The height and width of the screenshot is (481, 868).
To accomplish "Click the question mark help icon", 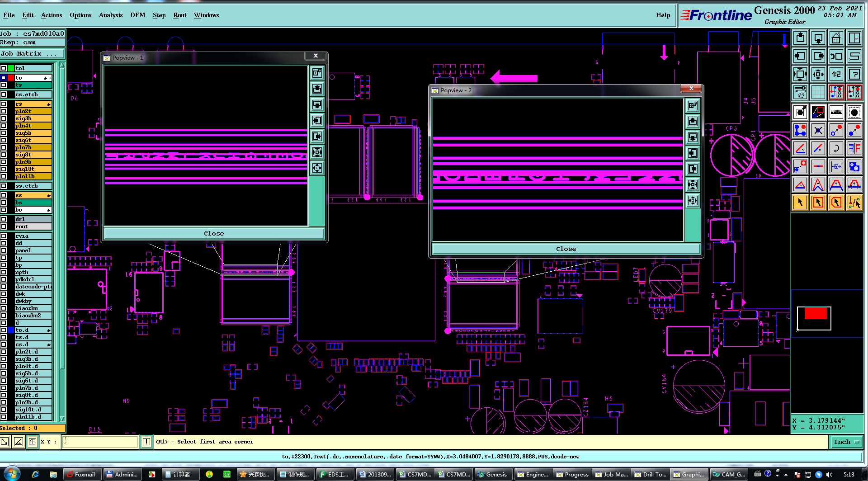I will click(x=854, y=74).
